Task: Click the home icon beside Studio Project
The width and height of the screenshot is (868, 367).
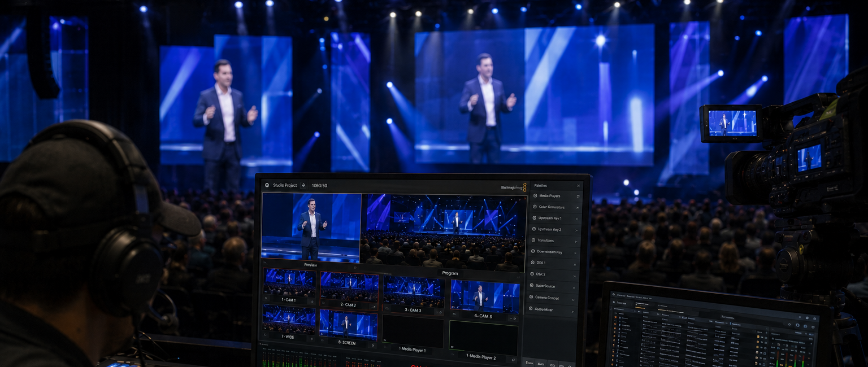Action: coord(267,185)
